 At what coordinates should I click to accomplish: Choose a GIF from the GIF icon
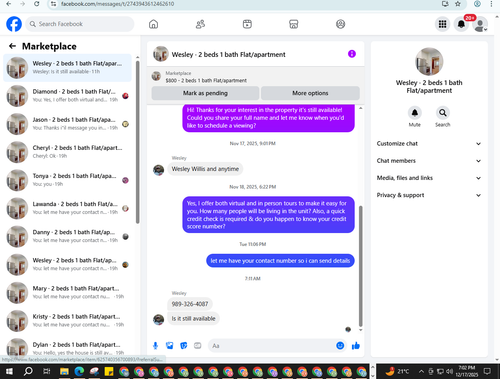click(198, 346)
